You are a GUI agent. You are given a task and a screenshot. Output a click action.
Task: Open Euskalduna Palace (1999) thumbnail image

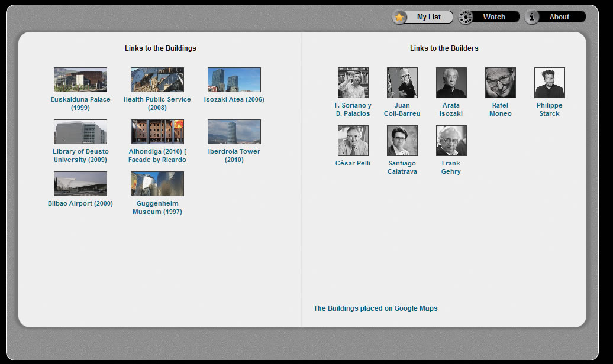(x=80, y=80)
